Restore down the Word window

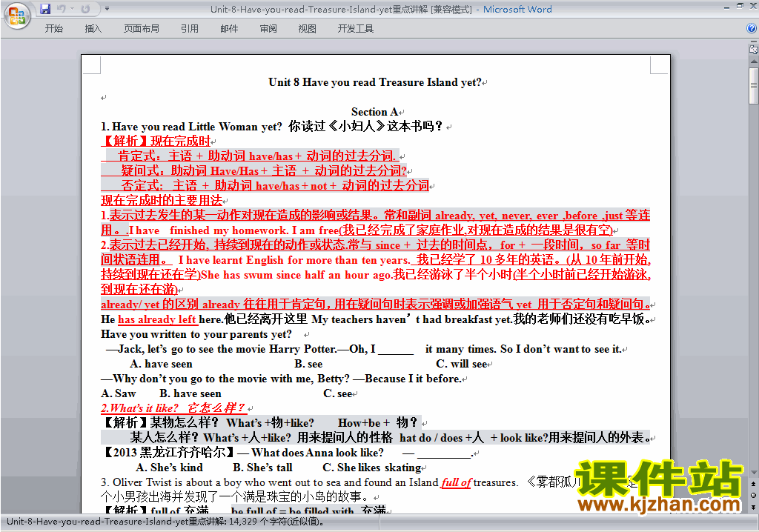pyautogui.click(x=740, y=6)
